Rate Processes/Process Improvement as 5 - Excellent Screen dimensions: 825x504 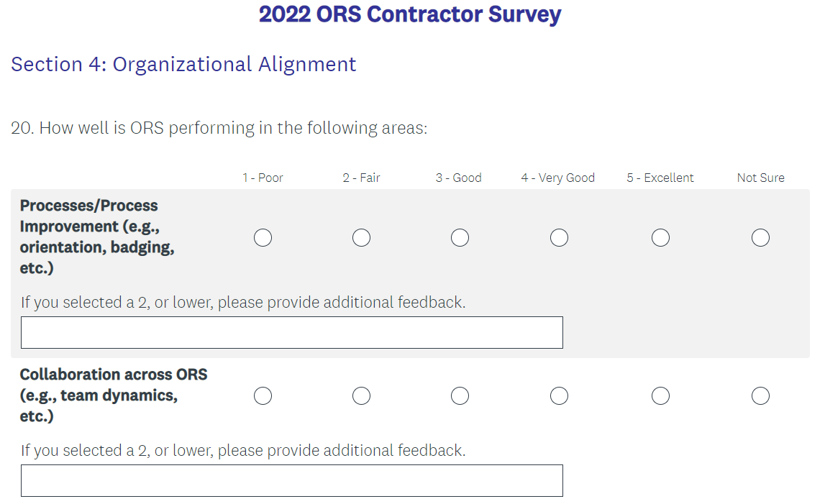(660, 237)
